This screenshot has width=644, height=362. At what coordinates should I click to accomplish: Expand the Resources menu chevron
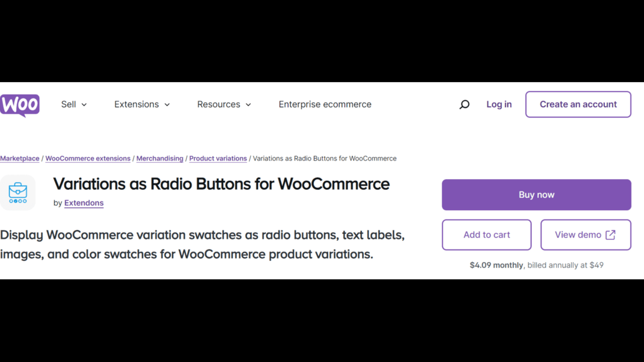click(x=248, y=105)
